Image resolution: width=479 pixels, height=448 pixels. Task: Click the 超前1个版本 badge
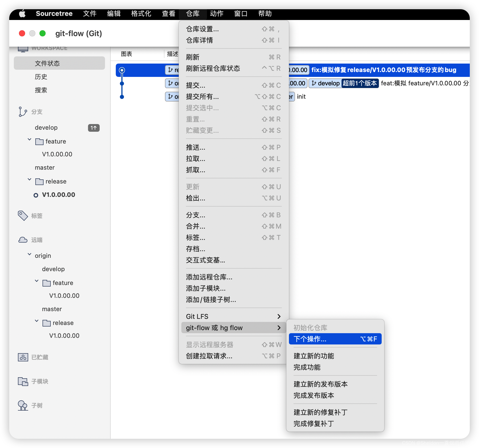coord(360,83)
